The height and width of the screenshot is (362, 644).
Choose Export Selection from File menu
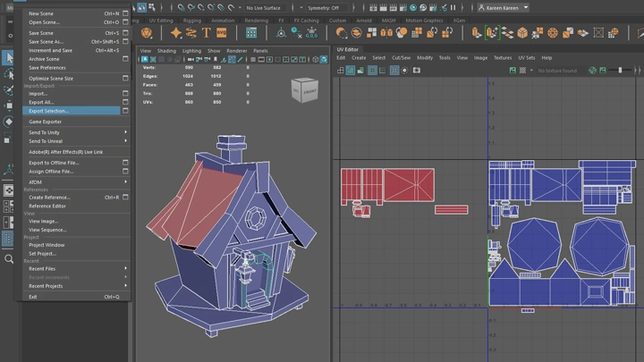coord(48,111)
